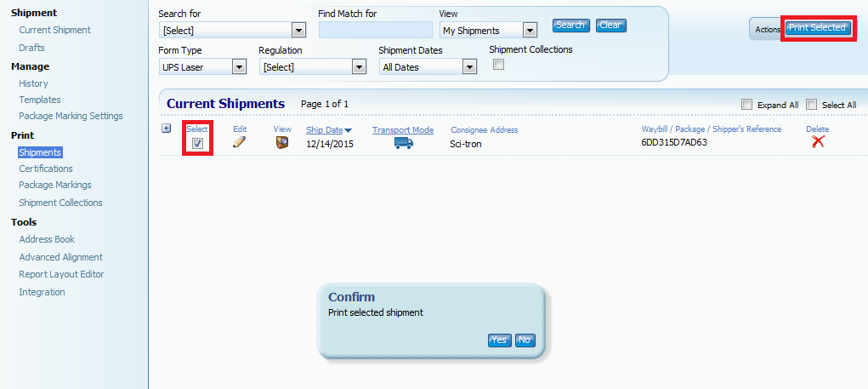Tick the Shipment Collections filter checkbox

(x=499, y=65)
